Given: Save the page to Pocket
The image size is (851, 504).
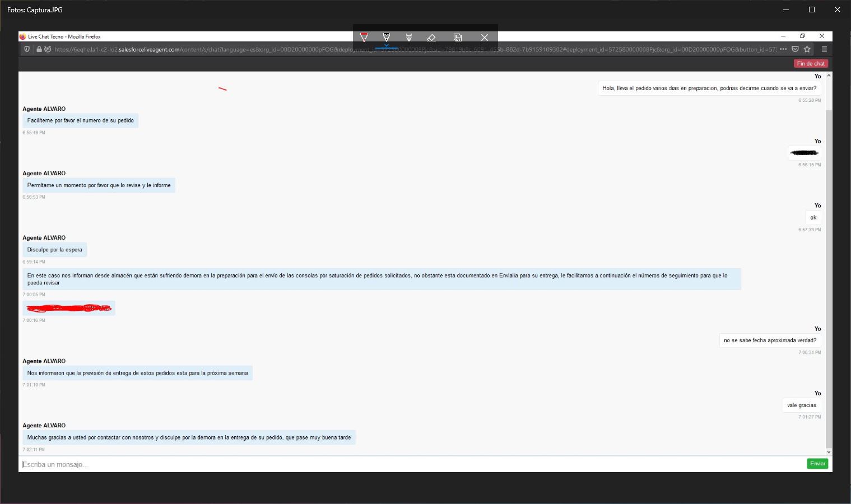Looking at the screenshot, I should point(795,49).
